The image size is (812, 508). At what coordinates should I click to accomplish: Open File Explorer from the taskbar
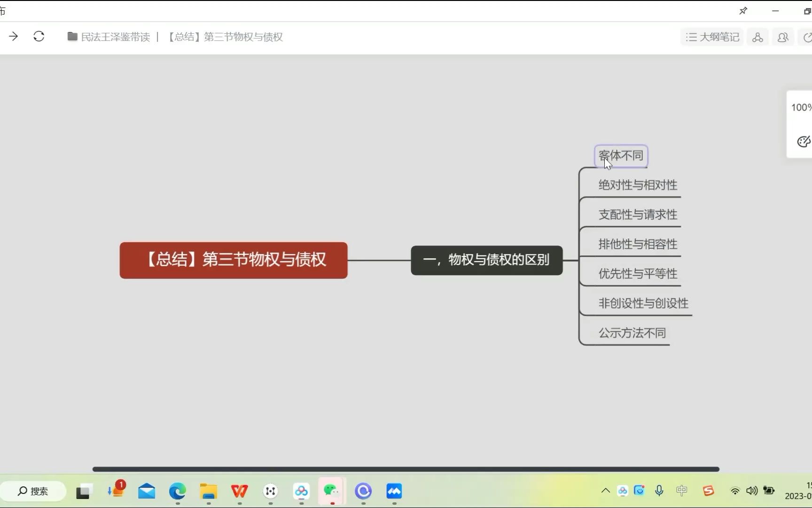(x=208, y=492)
